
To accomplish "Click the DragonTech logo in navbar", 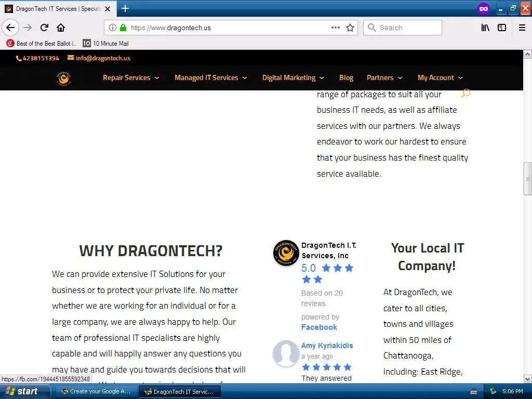I will [63, 78].
